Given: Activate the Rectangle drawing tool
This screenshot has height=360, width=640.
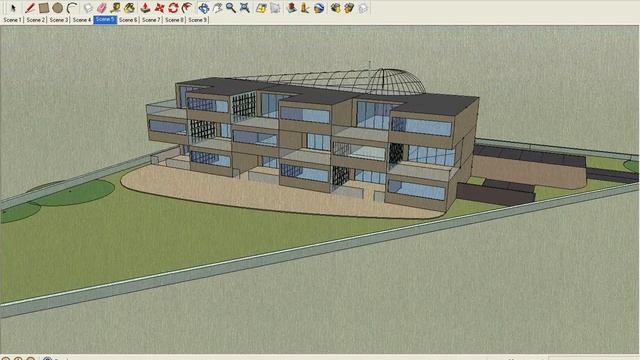Looking at the screenshot, I should (44, 8).
